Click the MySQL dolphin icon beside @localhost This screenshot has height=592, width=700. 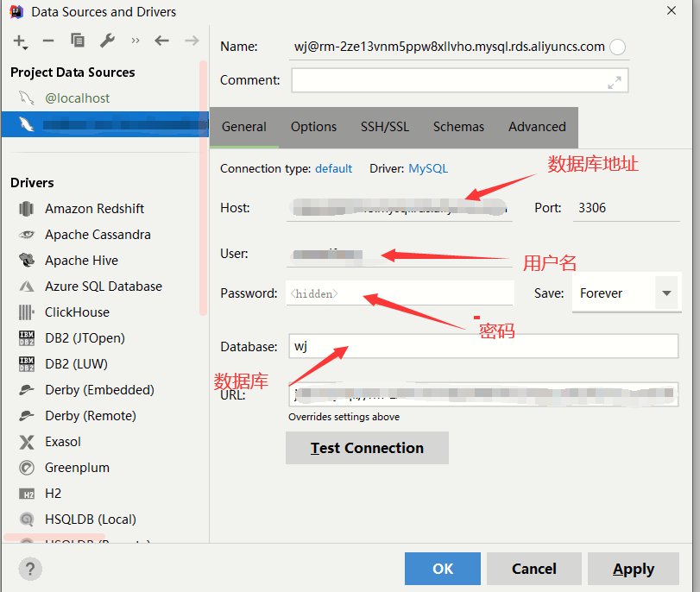click(x=27, y=98)
